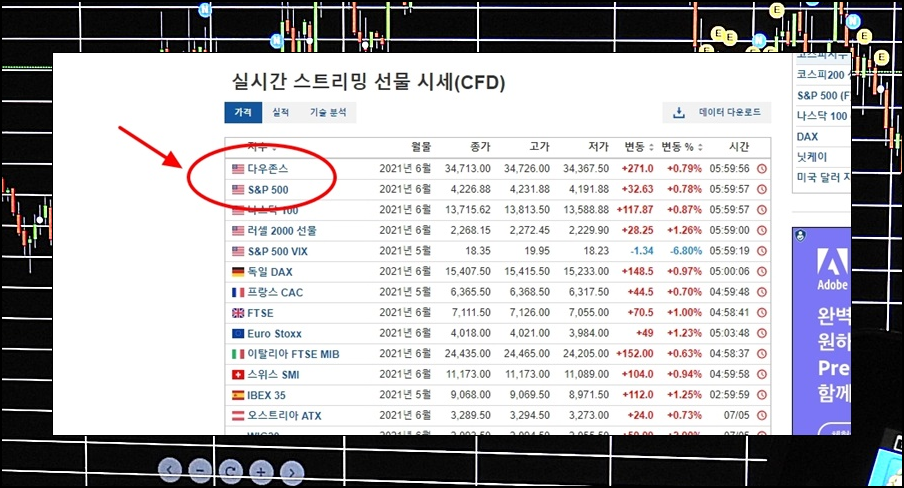This screenshot has width=904, height=488.
Task: Click the Spanish flag icon beside IBEX 35
Action: (x=238, y=395)
